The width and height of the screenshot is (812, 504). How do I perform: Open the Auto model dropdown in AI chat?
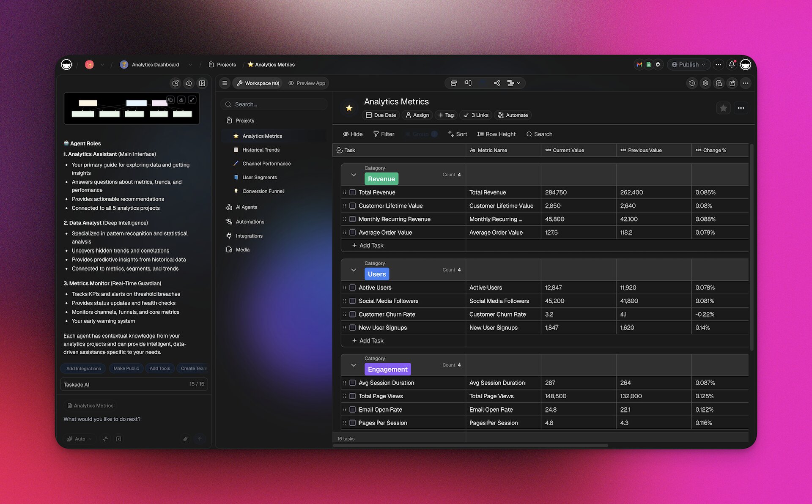coord(79,439)
